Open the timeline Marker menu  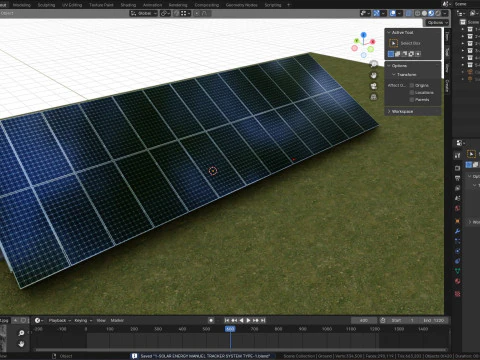coord(117,320)
